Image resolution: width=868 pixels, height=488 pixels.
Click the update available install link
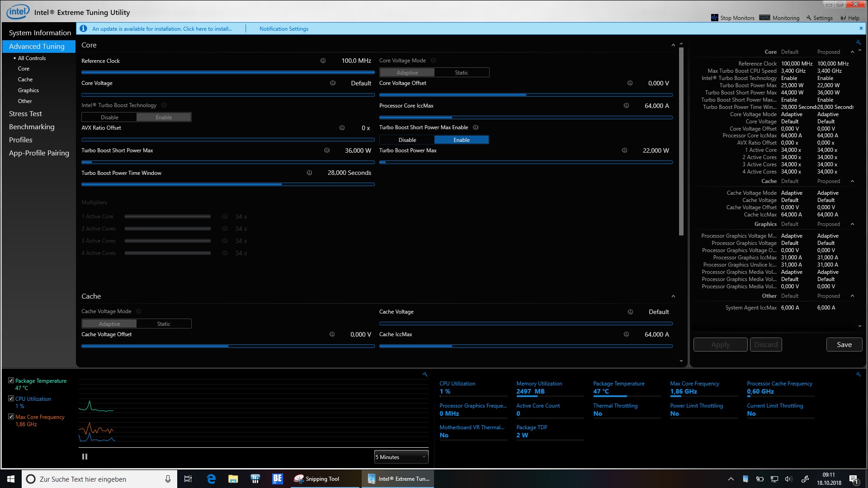(162, 29)
